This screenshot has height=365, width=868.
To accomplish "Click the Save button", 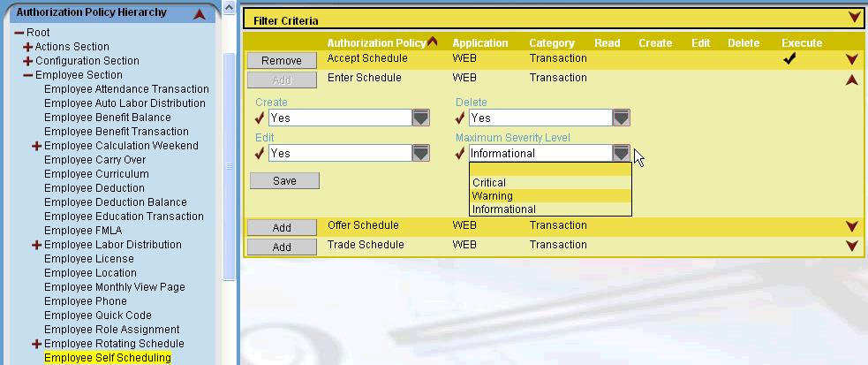I will click(284, 180).
